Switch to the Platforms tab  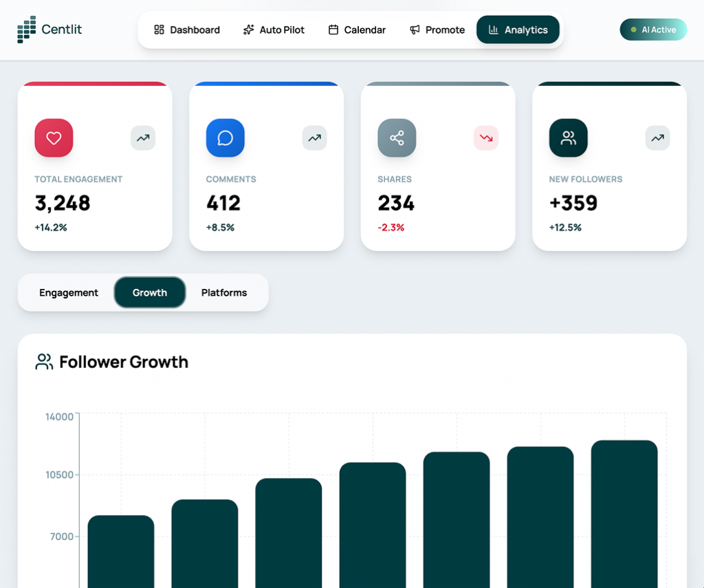point(224,292)
